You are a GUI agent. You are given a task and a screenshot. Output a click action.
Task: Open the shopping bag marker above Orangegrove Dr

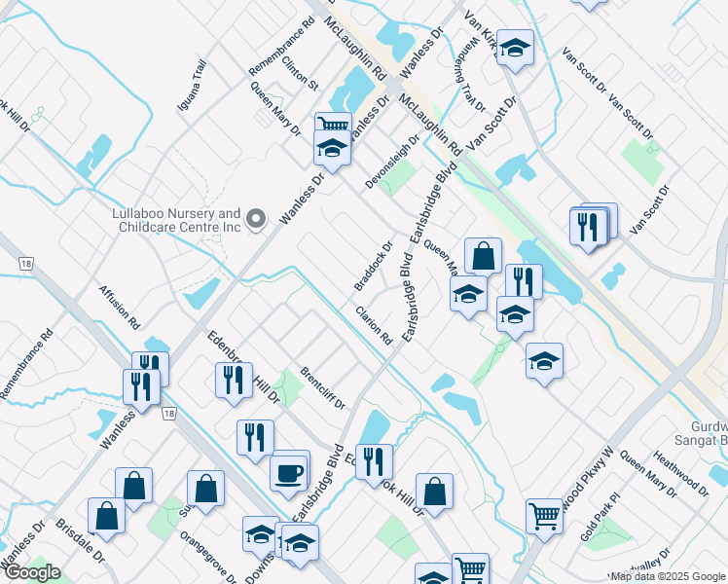[205, 489]
